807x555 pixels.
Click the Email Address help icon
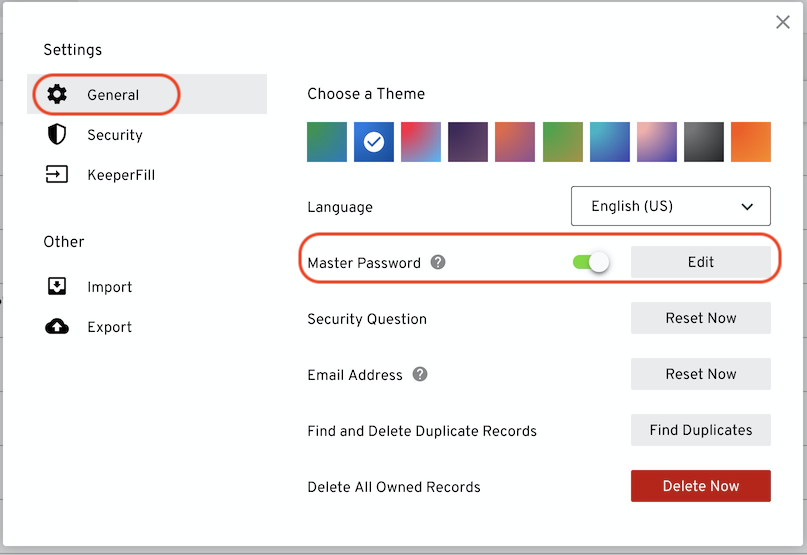[420, 374]
